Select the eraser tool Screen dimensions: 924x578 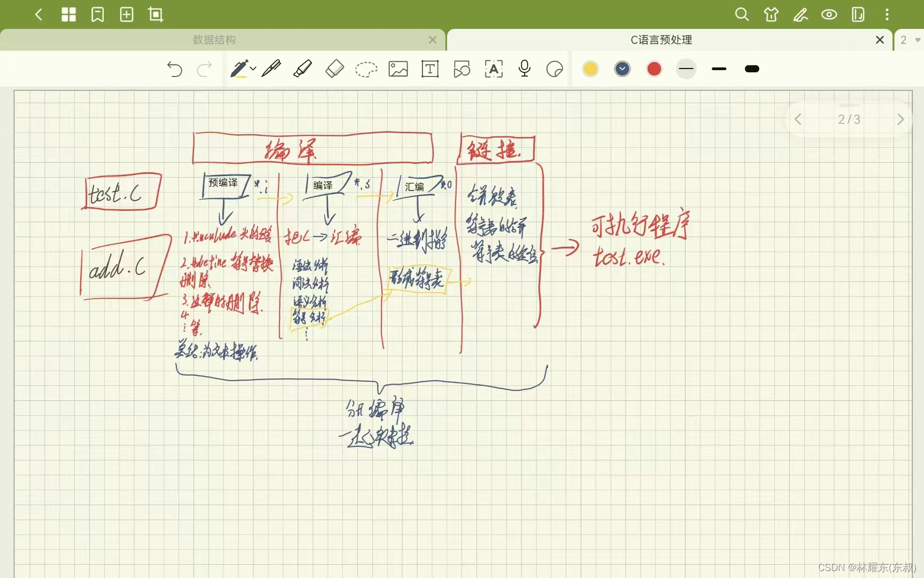335,69
